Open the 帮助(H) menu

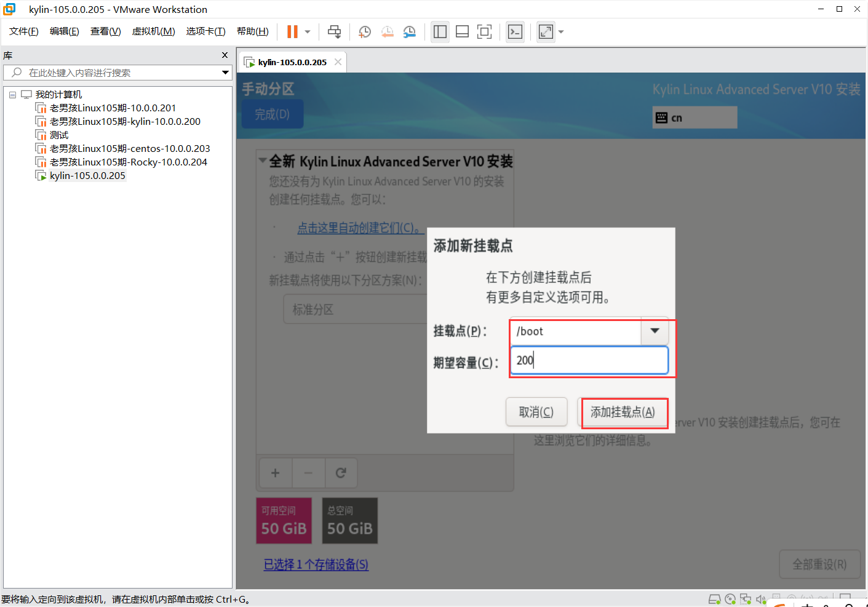click(x=252, y=31)
